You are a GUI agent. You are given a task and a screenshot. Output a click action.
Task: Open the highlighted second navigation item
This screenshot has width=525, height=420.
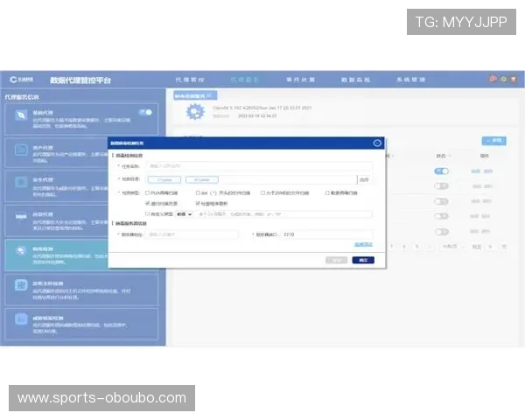pyautogui.click(x=245, y=80)
